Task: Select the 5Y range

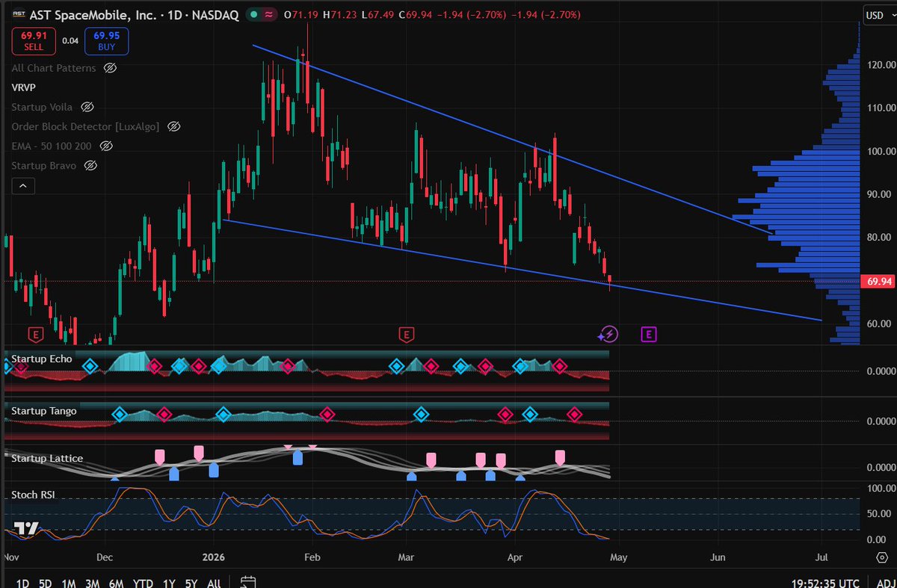Action: [x=191, y=583]
